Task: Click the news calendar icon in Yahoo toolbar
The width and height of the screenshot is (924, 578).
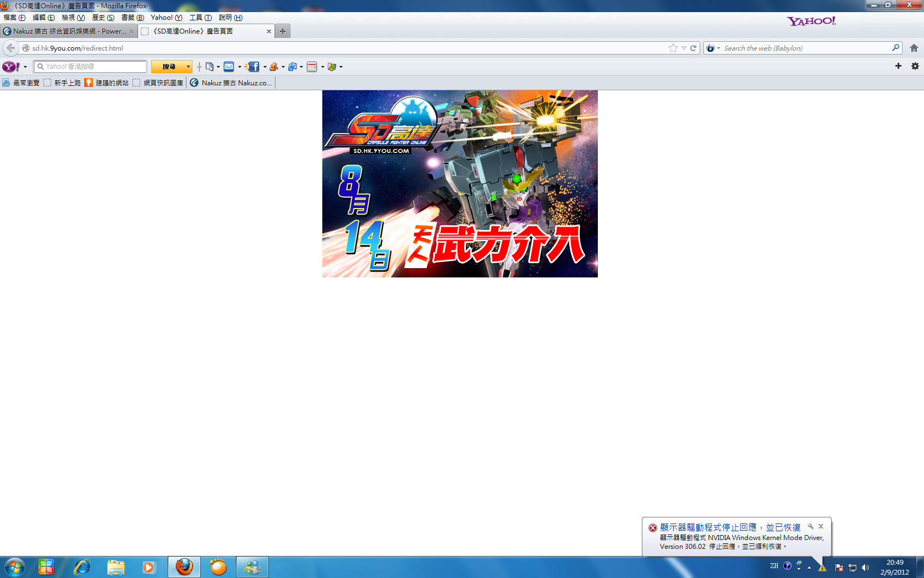Action: 312,67
